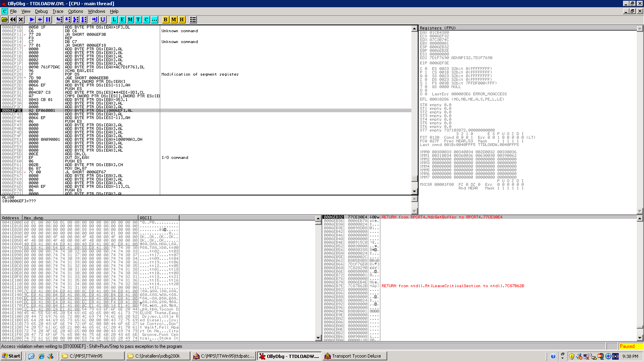
Task: Click the Step over icon
Action: coord(68,19)
